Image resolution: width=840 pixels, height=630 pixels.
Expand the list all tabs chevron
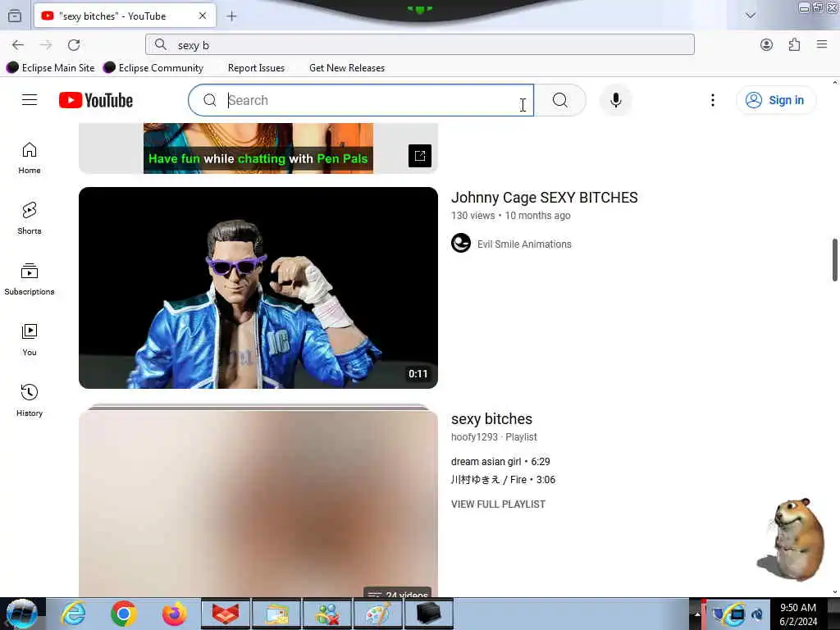(751, 16)
